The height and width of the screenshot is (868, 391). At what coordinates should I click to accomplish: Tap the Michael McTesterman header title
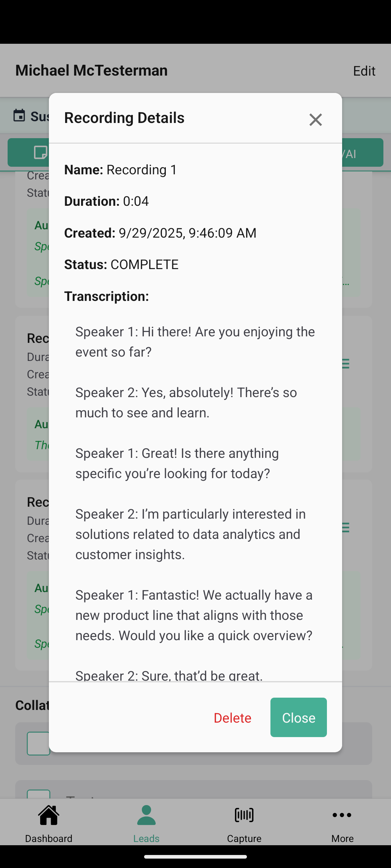(92, 70)
